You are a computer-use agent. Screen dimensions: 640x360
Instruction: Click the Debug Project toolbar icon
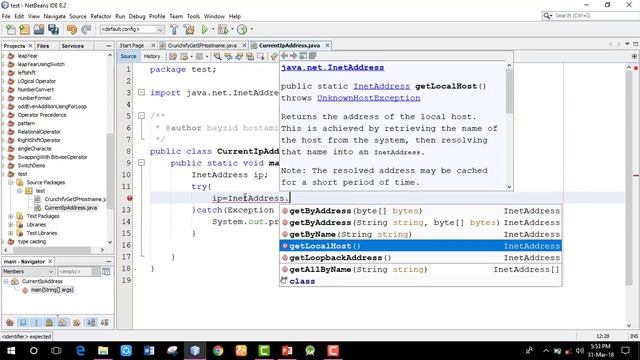click(223, 29)
